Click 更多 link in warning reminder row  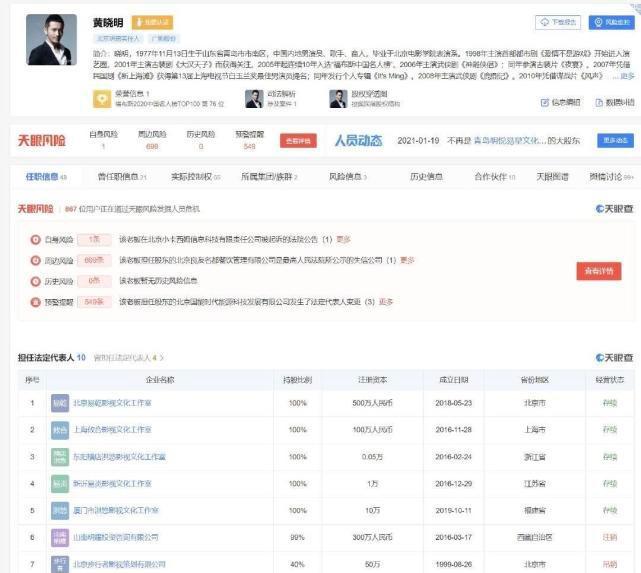(x=386, y=302)
